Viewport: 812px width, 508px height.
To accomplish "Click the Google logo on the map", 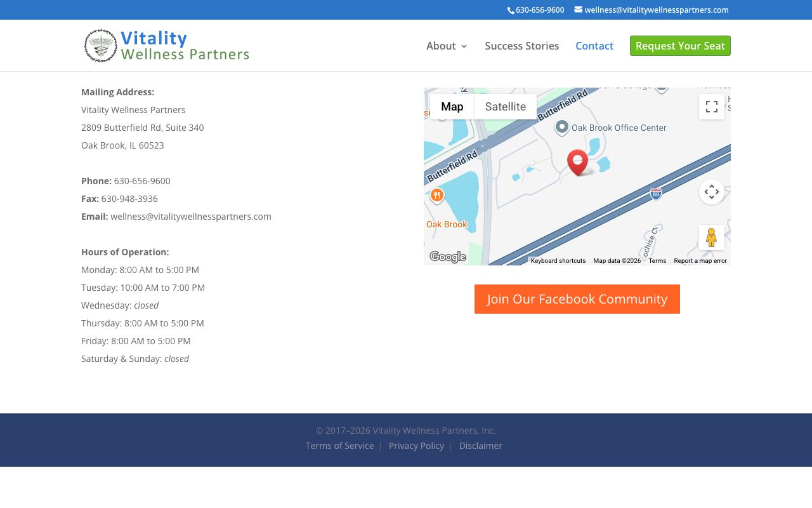I will pyautogui.click(x=448, y=257).
